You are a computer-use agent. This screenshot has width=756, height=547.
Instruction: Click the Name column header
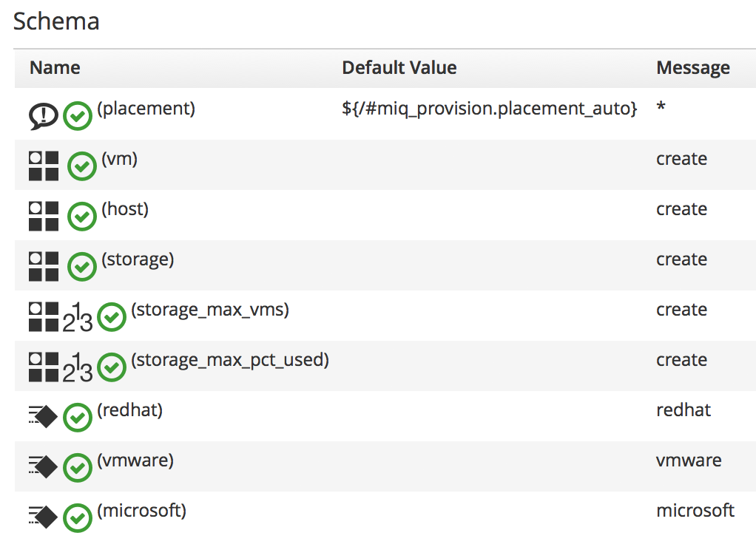[55, 68]
